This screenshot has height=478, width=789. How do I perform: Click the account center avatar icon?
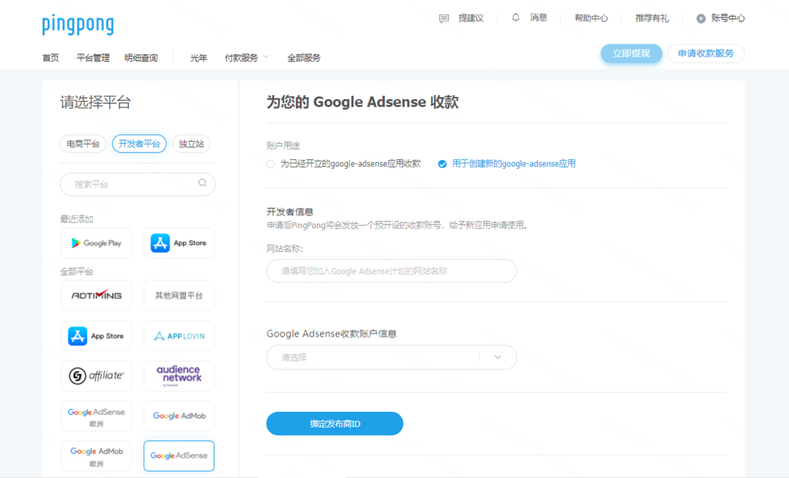701,19
